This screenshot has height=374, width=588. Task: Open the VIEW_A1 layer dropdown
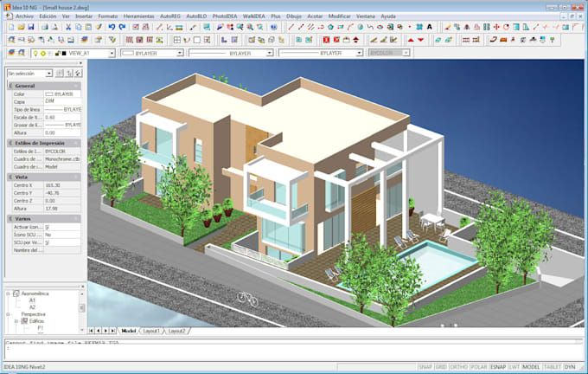[x=112, y=54]
